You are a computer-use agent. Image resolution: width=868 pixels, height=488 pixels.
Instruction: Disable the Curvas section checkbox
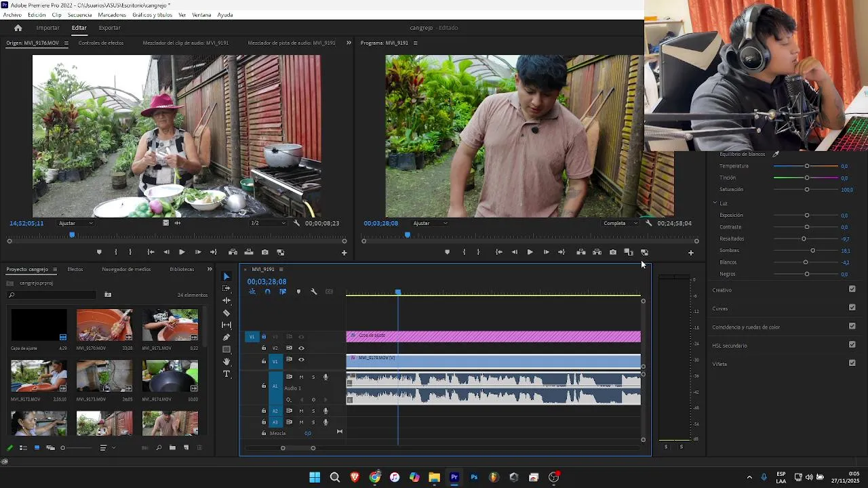pos(852,308)
